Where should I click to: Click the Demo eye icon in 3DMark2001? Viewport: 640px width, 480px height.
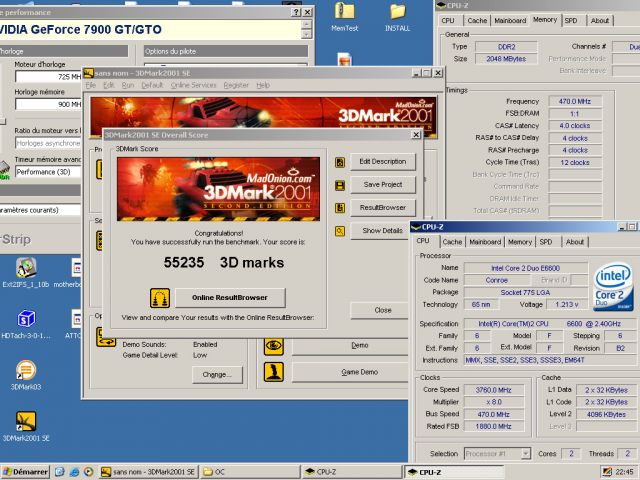[x=274, y=347]
